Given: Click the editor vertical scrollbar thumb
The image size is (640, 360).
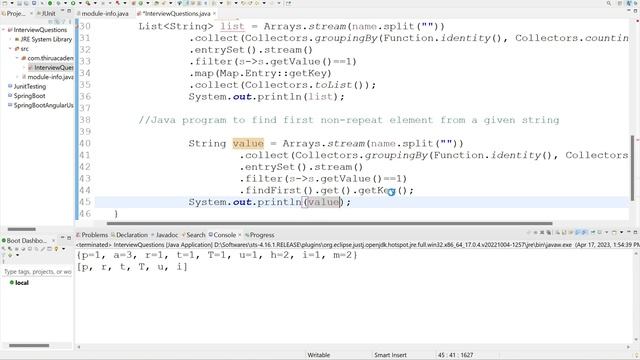Looking at the screenshot, I should (633, 167).
